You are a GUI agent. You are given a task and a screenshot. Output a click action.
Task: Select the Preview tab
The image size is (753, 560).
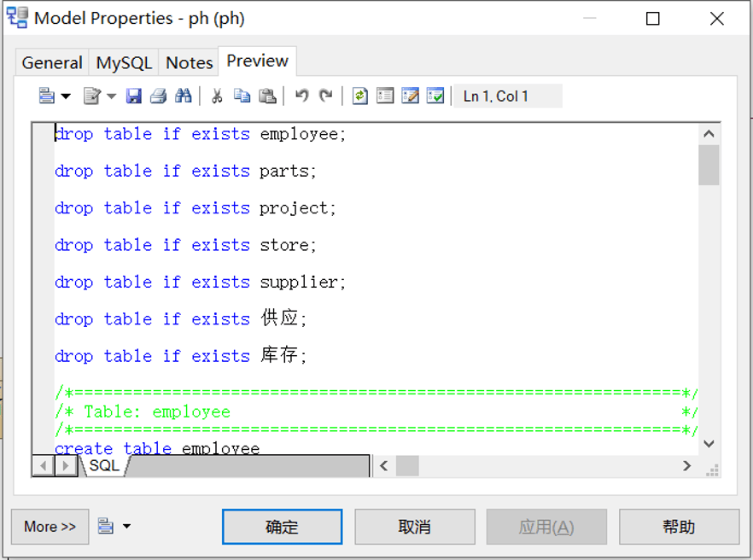tap(258, 61)
